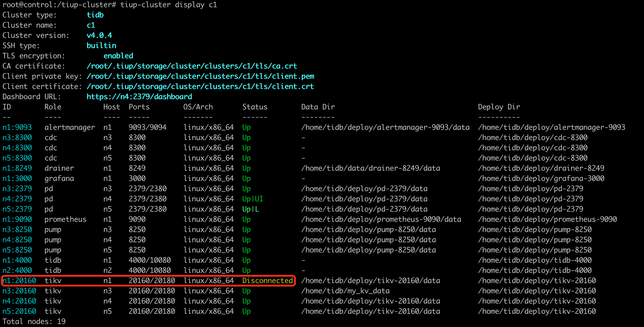Select the node ID 'n1:9090'
Viewport: 644px width, 327px height.
[17, 219]
